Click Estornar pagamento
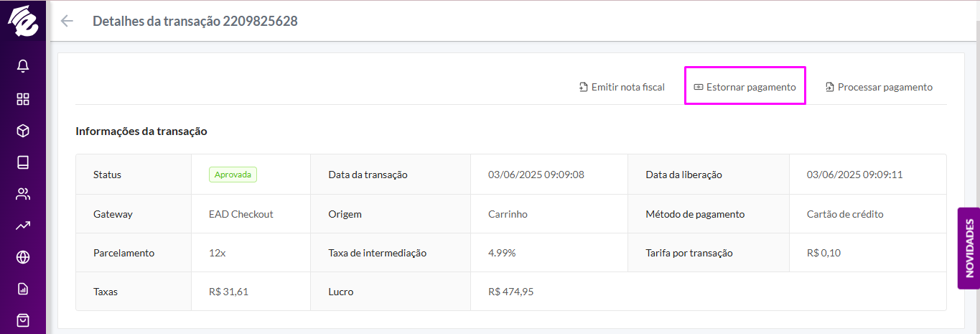This screenshot has width=980, height=334. click(745, 87)
